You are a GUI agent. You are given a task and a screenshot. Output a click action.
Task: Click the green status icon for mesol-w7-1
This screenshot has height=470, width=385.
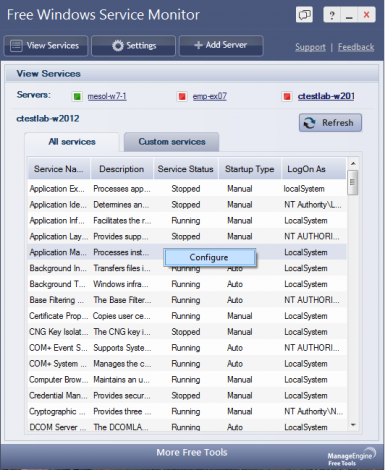tap(77, 97)
